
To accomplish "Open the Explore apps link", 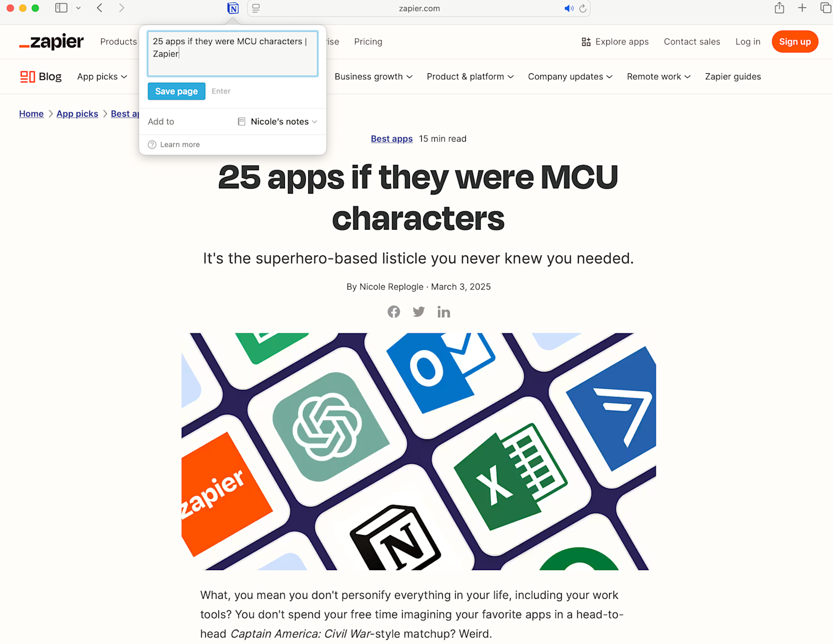I will [x=615, y=42].
